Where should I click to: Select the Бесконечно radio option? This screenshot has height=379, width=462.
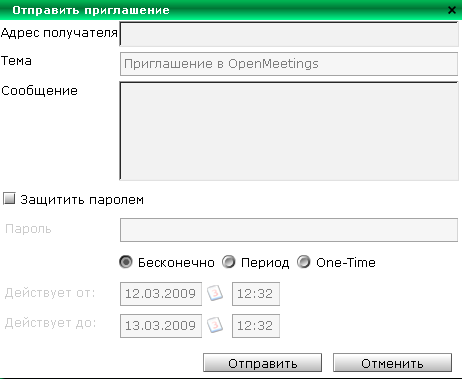point(126,262)
